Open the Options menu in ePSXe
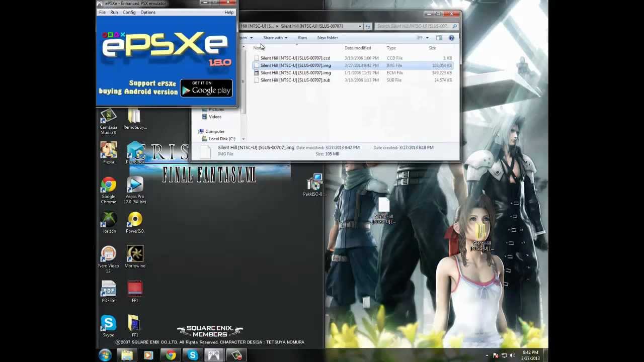Screen dimensions: 644x362 pyautogui.click(x=148, y=12)
